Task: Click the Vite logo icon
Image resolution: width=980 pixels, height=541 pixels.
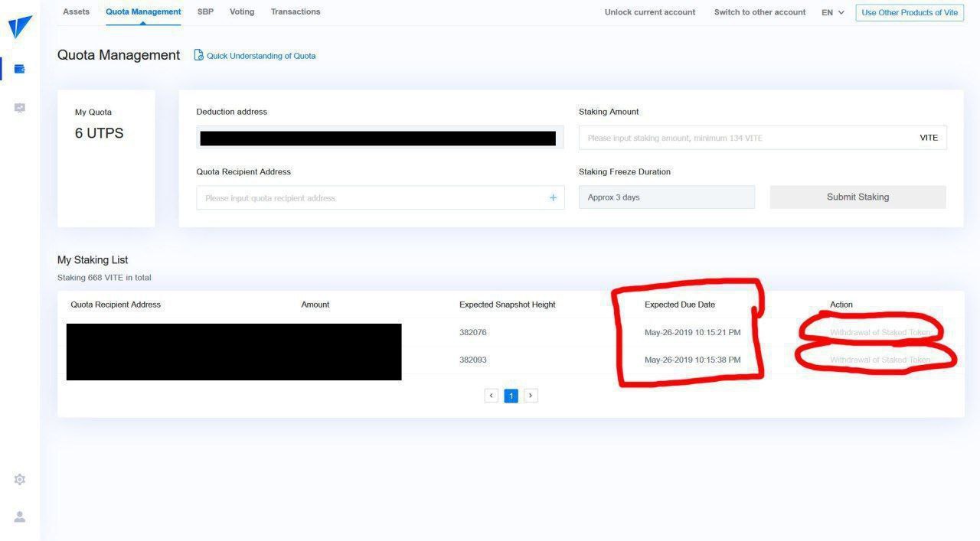Action: [x=20, y=28]
